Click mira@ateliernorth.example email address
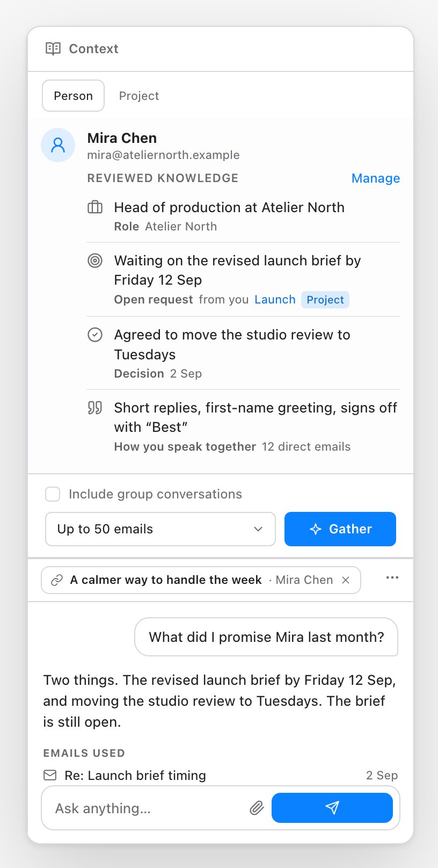The width and height of the screenshot is (438, 868). coord(164,155)
